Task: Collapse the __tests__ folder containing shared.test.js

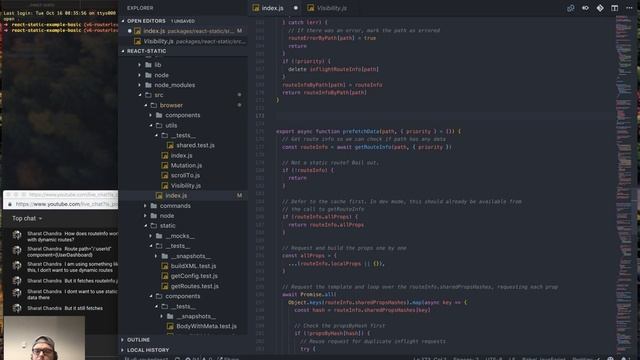Action: point(184,135)
